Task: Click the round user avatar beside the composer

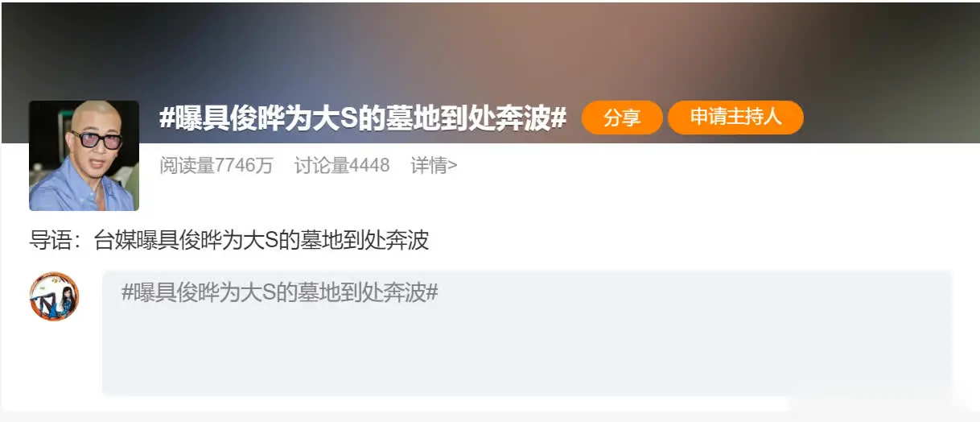Action: point(54,296)
